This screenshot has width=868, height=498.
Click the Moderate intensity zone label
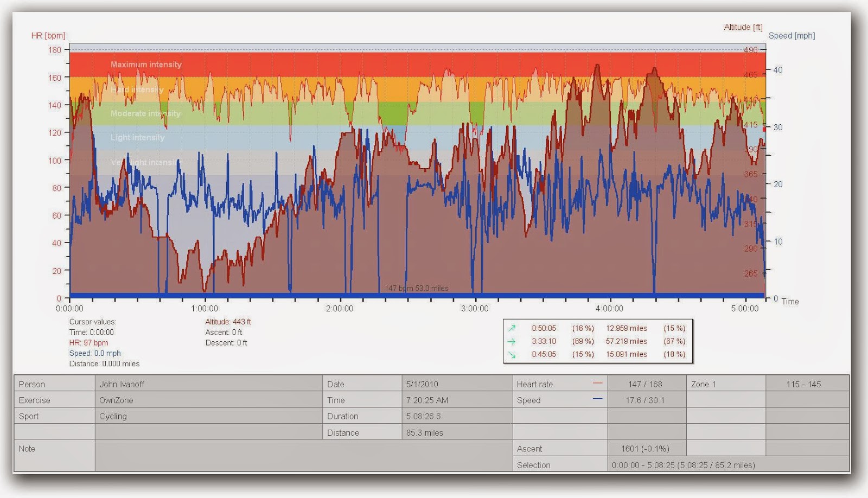tap(145, 113)
